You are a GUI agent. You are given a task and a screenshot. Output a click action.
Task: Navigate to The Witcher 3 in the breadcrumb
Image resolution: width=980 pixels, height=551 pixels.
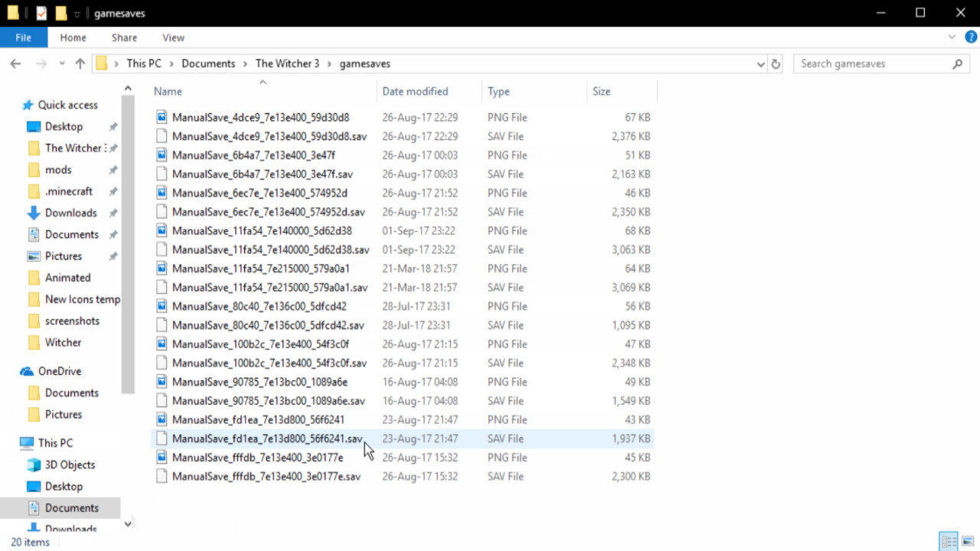pos(287,64)
